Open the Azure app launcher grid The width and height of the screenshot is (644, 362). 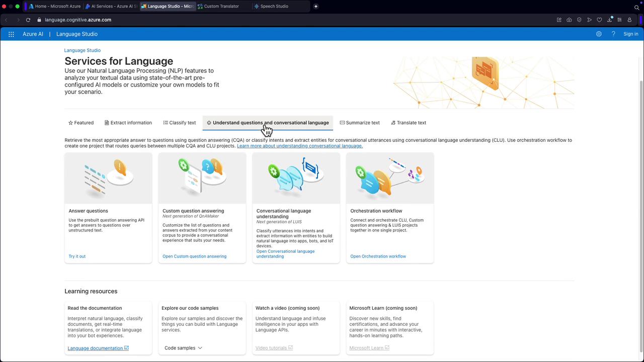[11, 34]
